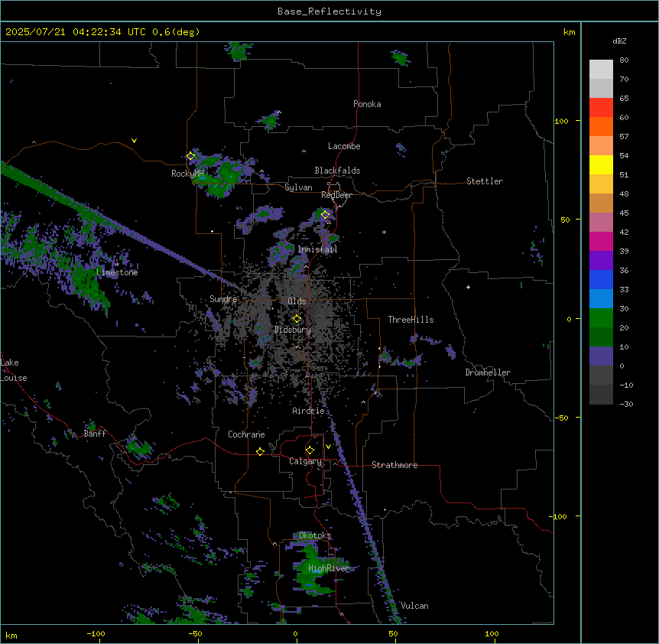Click the -30 value on the dBZ scale
Screen dimensions: 659x644
point(626,404)
